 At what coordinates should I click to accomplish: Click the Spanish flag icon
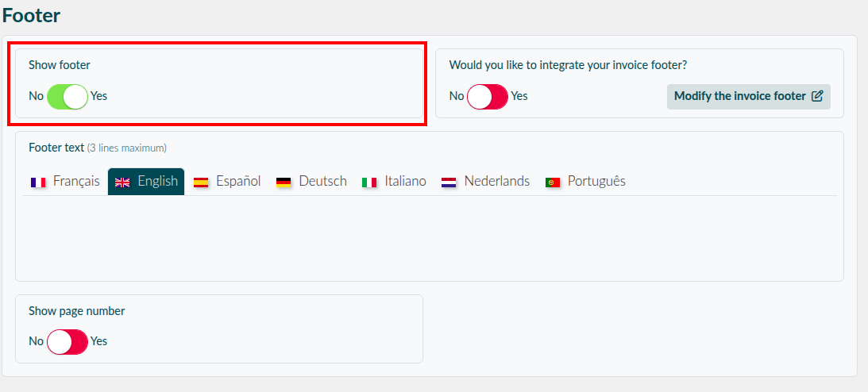pos(201,182)
